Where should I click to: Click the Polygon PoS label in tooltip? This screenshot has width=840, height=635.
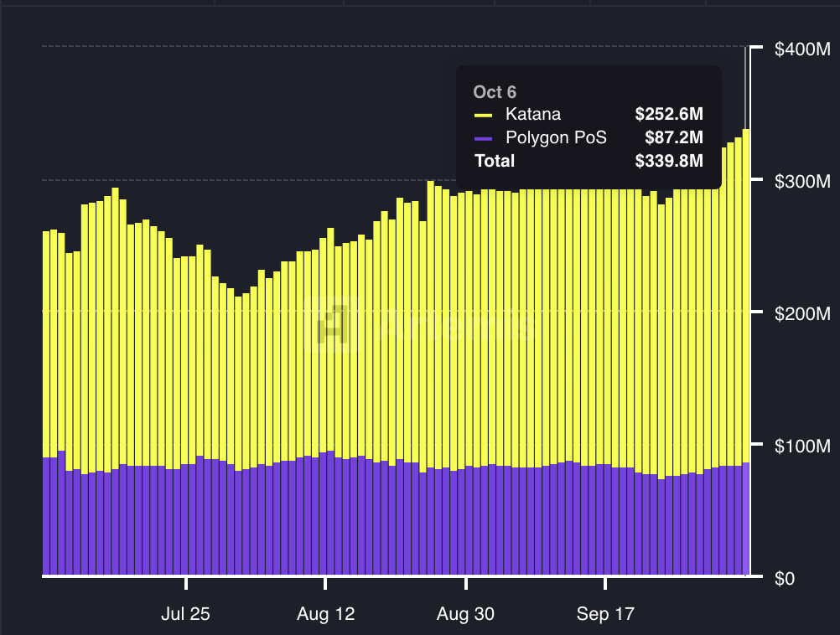click(x=556, y=137)
